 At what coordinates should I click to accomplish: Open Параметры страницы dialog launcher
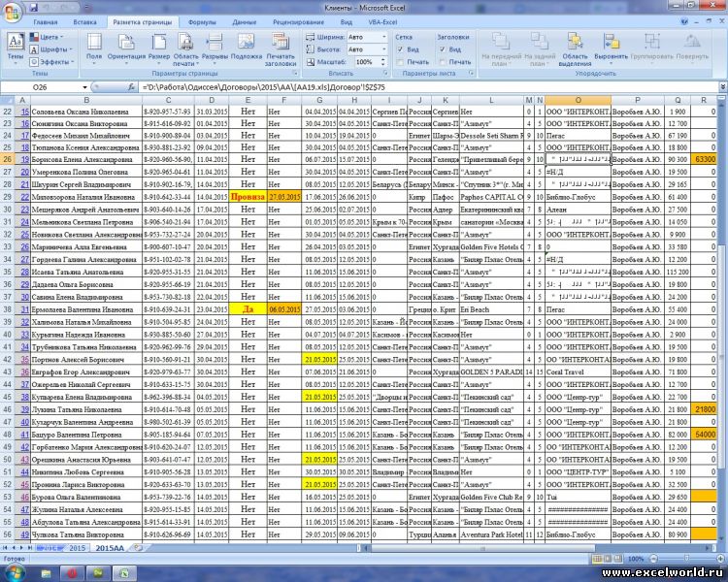[x=295, y=74]
